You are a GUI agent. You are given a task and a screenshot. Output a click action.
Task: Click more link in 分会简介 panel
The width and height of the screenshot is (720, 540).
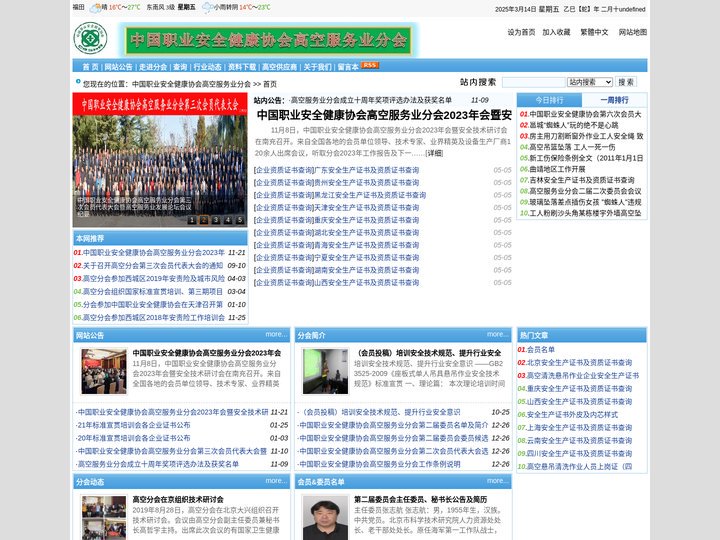pos(498,334)
